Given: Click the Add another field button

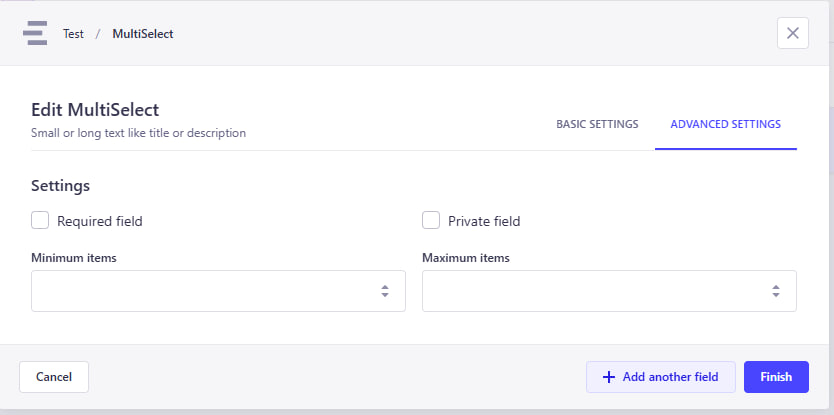Looking at the screenshot, I should click(x=661, y=377).
